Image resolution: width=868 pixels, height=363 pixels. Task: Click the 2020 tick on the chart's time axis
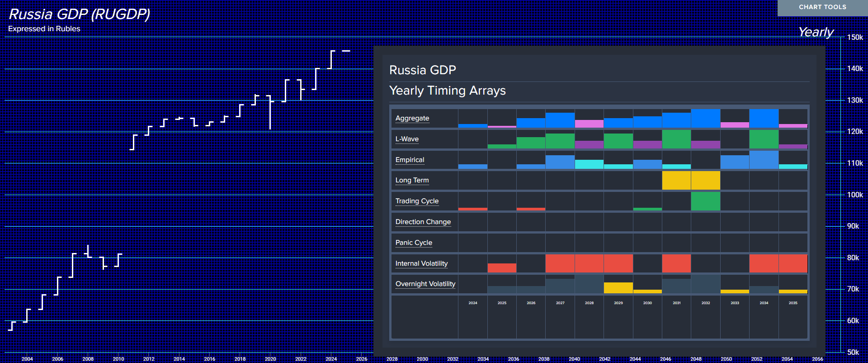click(270, 358)
